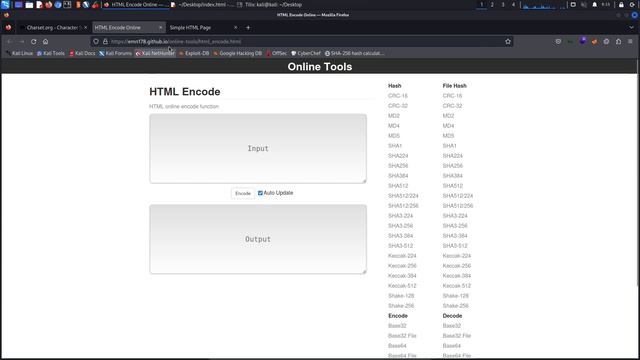Open the Pocket save icon
This screenshot has height=360, width=640.
point(558,42)
